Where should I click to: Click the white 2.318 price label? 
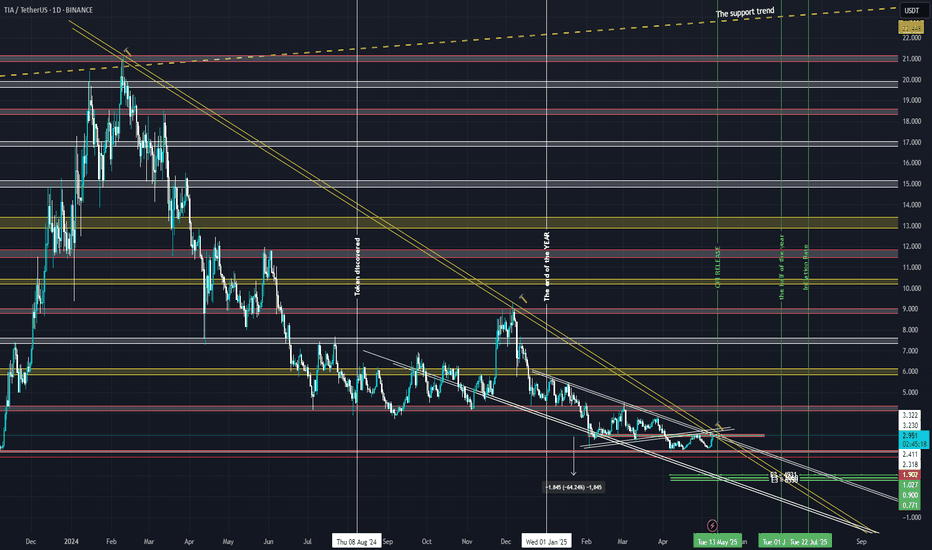click(910, 464)
